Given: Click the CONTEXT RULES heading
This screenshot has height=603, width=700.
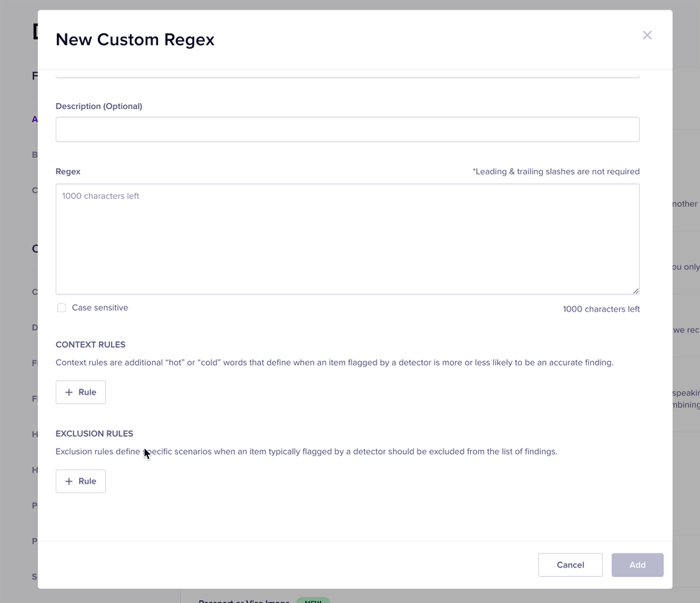Looking at the screenshot, I should (90, 345).
